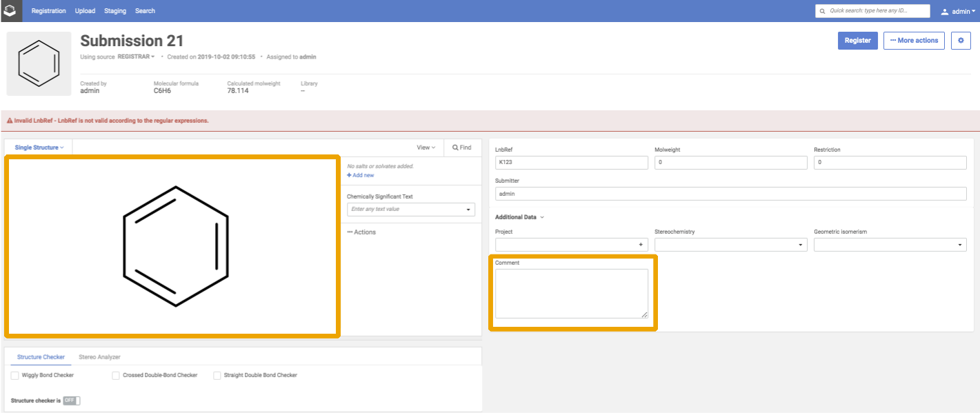Toggle the Structure checker OFF switch
This screenshot has height=413, width=980.
coord(71,401)
